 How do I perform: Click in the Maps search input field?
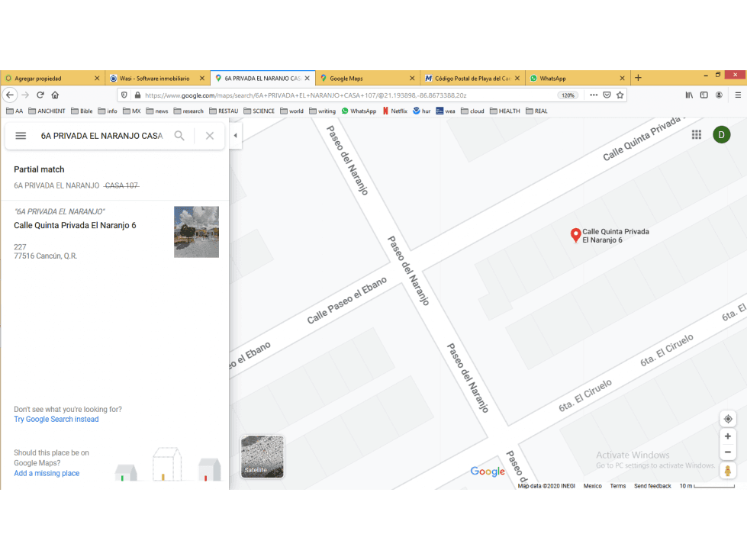coord(101,136)
